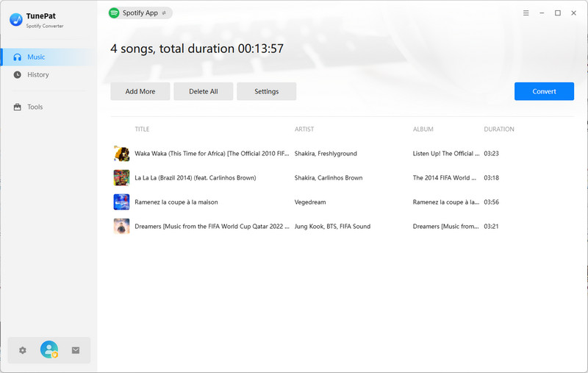
Task: Select La La La (Brazil 2014) title
Action: 196,178
